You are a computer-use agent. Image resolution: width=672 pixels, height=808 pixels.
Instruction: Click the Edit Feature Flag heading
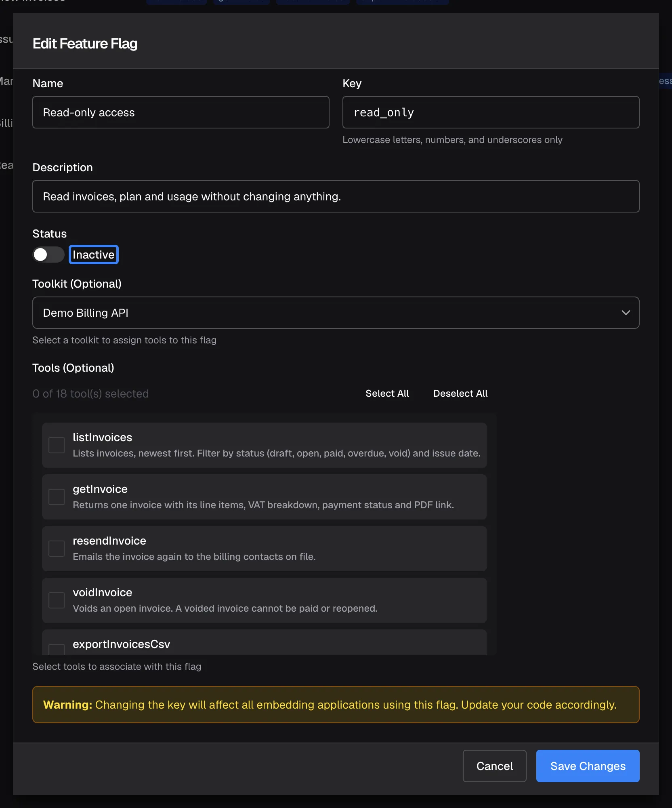click(x=85, y=44)
